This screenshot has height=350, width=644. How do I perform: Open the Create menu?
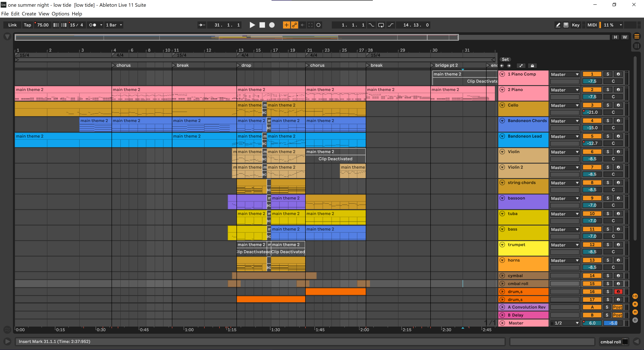[x=29, y=14]
